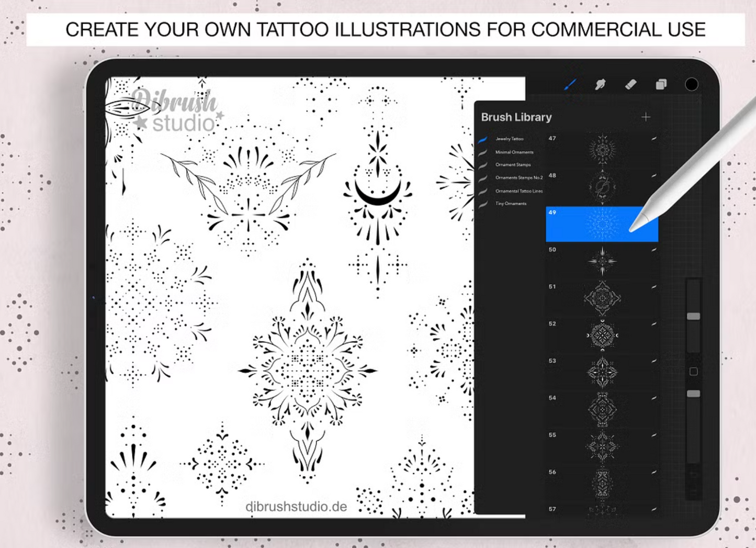Open the black color picker circle
Image resolution: width=756 pixels, height=548 pixels.
pos(691,84)
